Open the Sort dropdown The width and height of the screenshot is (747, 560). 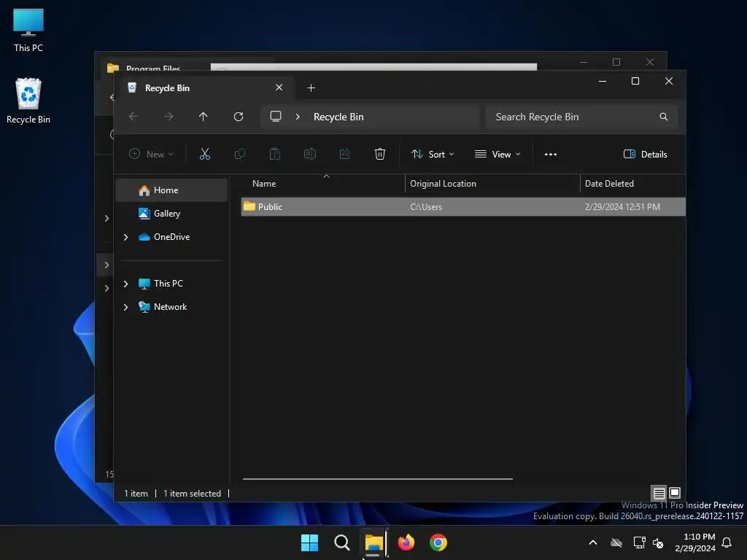(433, 155)
